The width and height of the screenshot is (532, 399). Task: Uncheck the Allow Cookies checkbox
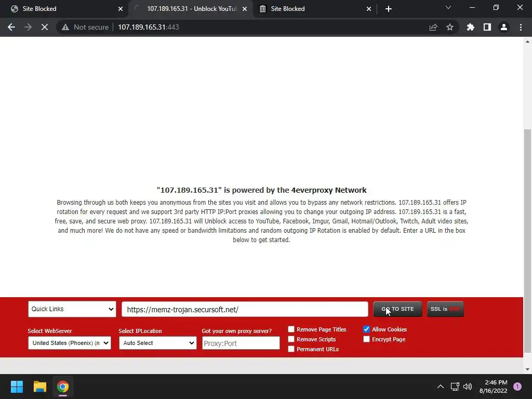(x=366, y=329)
